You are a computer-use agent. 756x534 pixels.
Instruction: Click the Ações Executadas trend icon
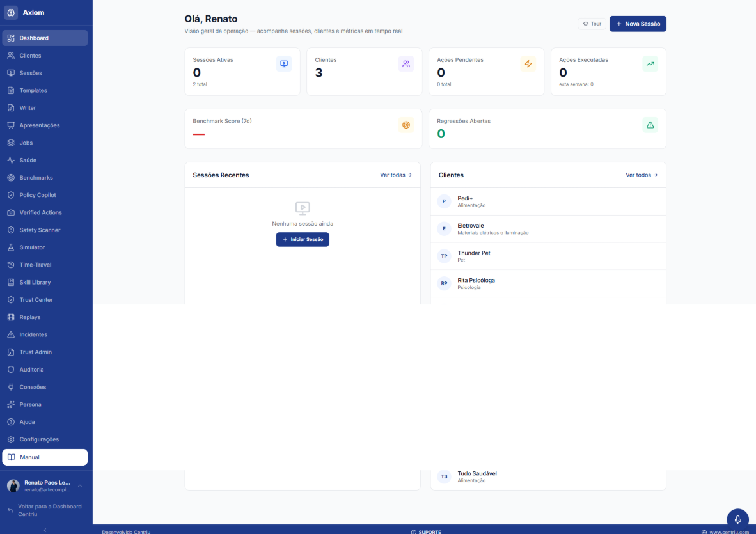pos(650,63)
